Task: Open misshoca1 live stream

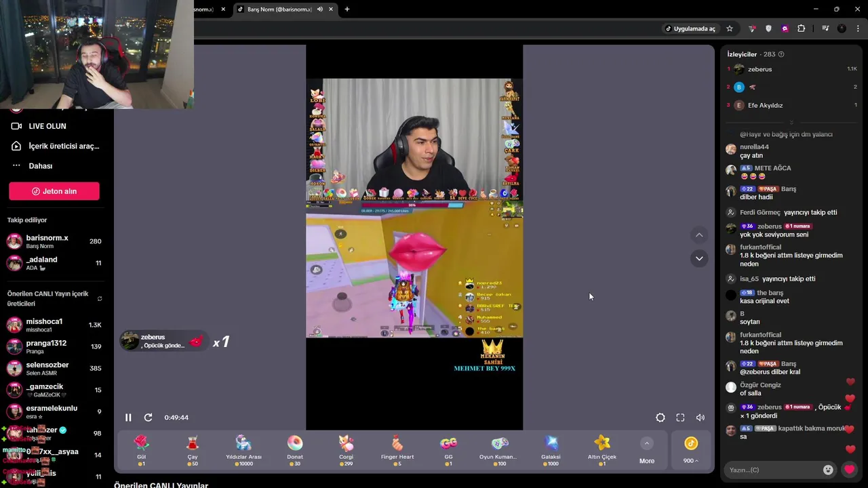Action: 54,325
